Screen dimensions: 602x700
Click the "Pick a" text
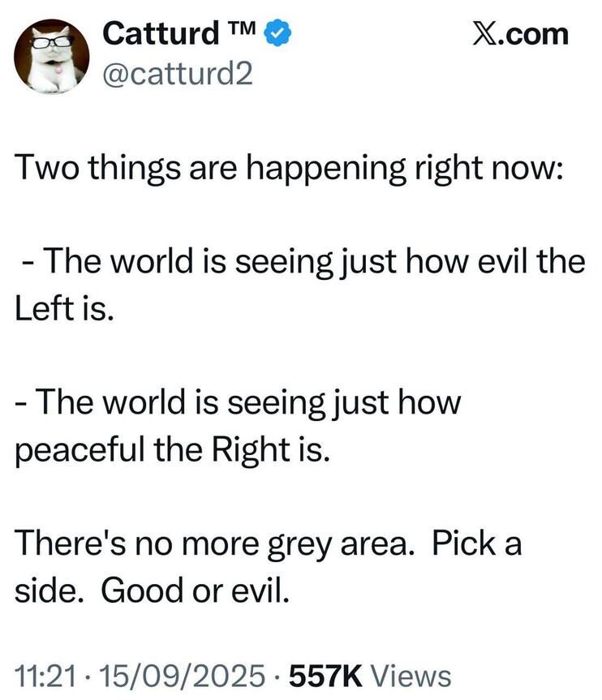pos(476,543)
